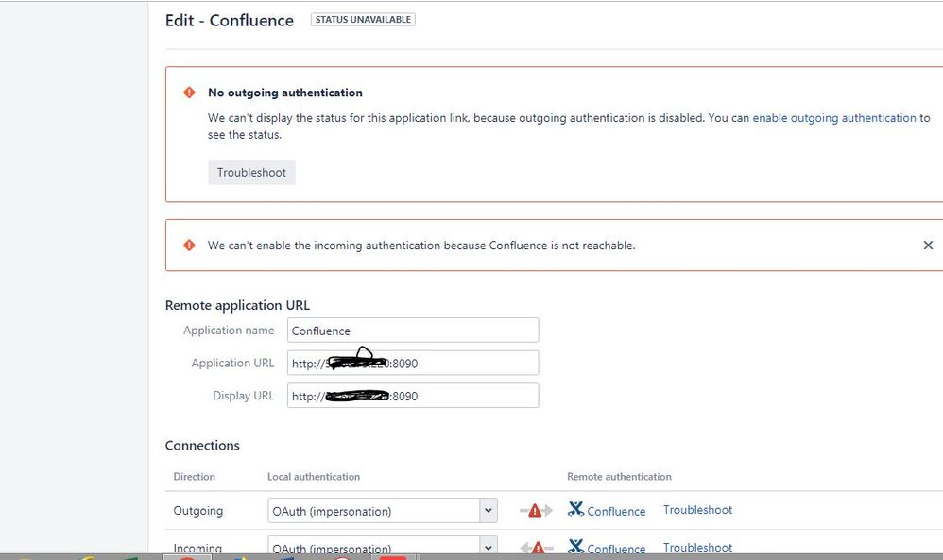
Task: Click the error icon beside No outgoing authentication
Action: (189, 93)
